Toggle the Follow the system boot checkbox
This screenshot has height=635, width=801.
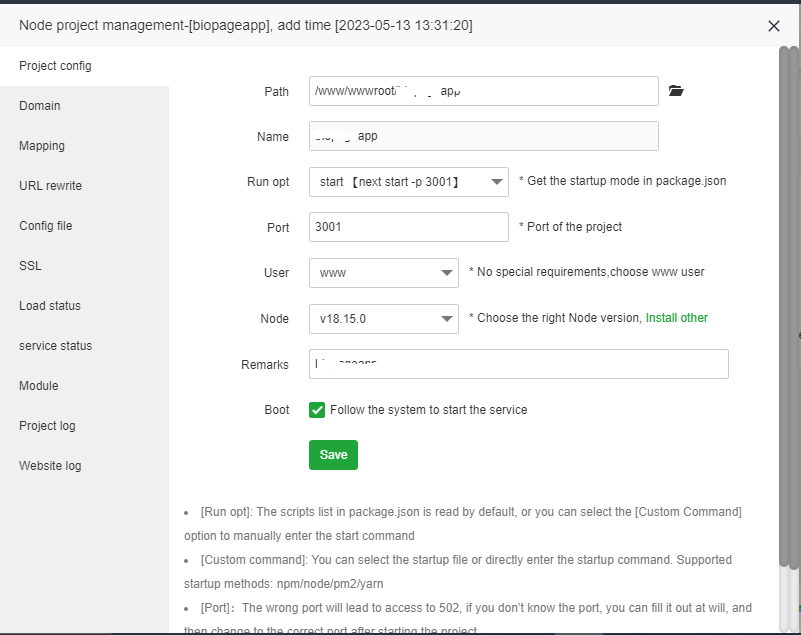317,410
